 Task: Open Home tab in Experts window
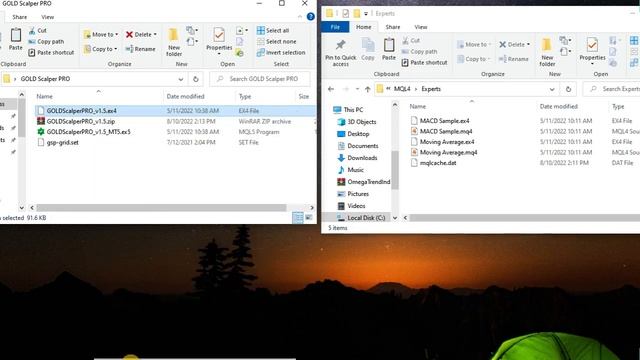[363, 27]
